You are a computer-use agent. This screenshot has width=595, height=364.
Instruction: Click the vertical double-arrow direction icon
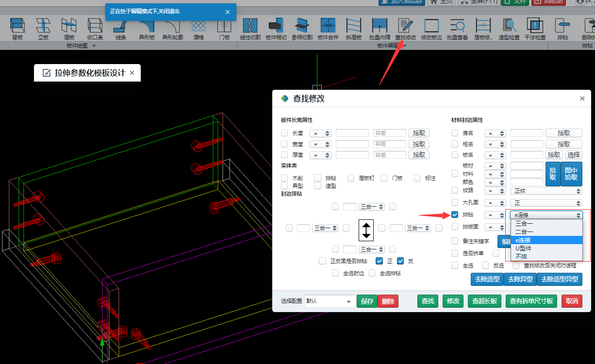coord(366,230)
